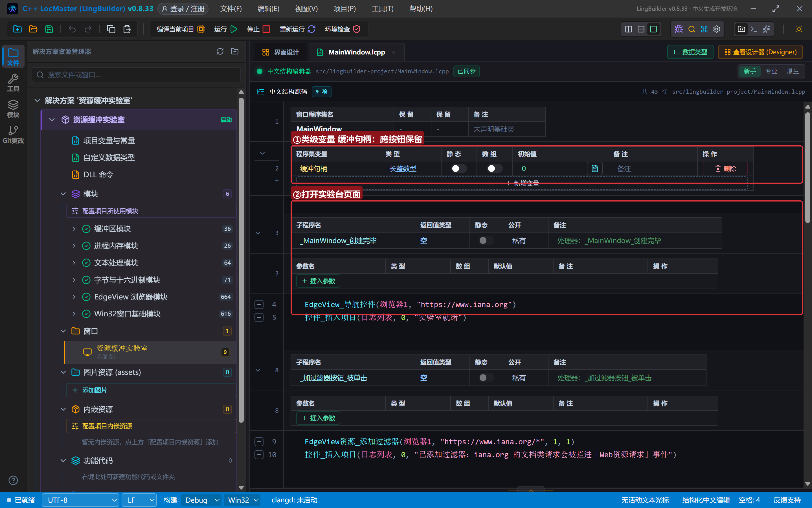Viewport: 812px width, 508px height.
Task: Click 登录 / 注册 button
Action: coord(183,9)
